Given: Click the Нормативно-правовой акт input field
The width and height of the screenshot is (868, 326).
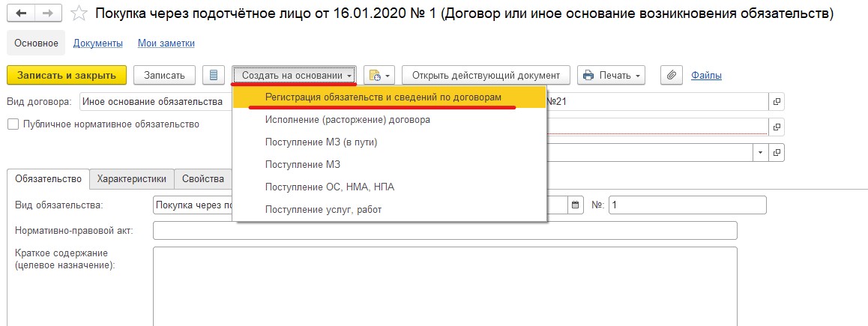Looking at the screenshot, I should (x=445, y=230).
